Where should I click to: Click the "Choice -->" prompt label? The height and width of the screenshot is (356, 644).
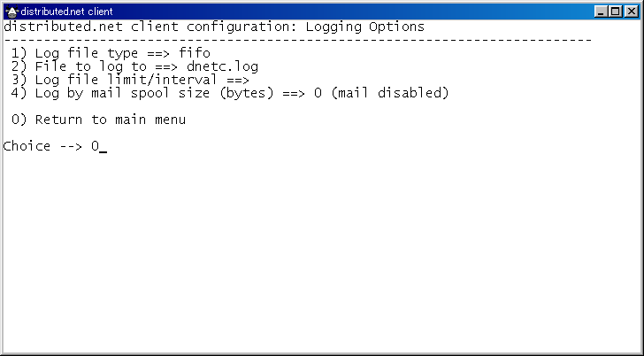click(42, 146)
